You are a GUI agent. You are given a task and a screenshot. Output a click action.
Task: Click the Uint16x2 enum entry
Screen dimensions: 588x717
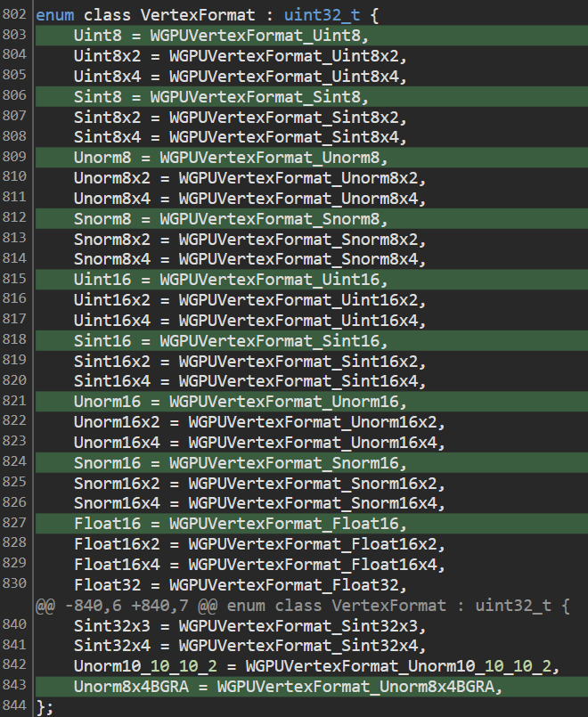tap(249, 300)
